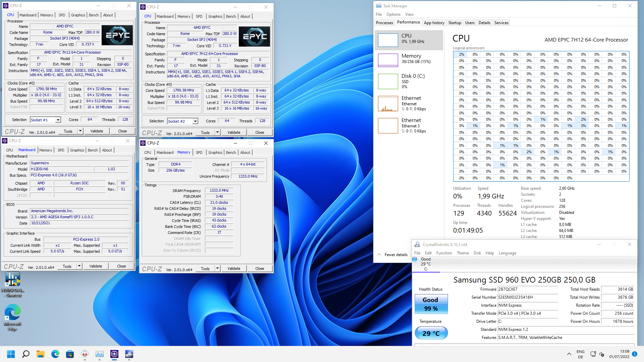
Task: Switch to Startup tab in Task Manager
Action: (454, 23)
